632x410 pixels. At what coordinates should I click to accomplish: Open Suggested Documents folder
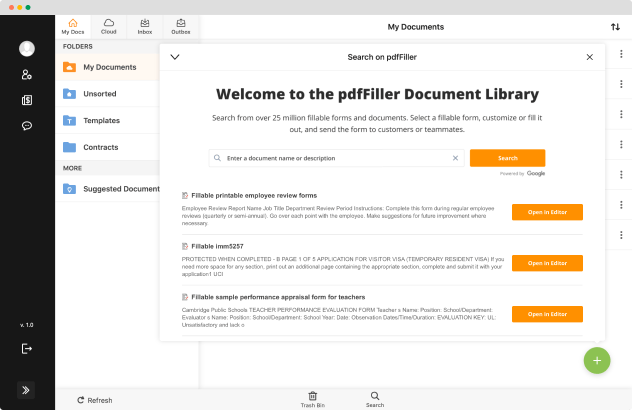107,189
